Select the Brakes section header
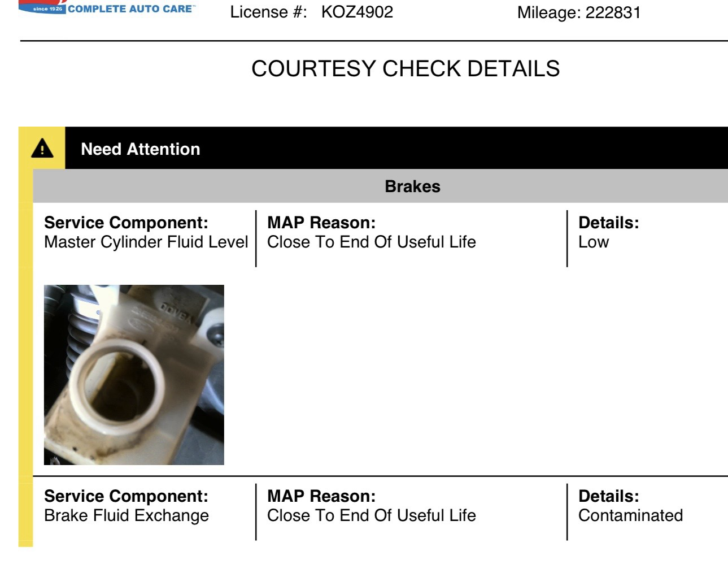Viewport: 728px width, 573px height. tap(412, 186)
